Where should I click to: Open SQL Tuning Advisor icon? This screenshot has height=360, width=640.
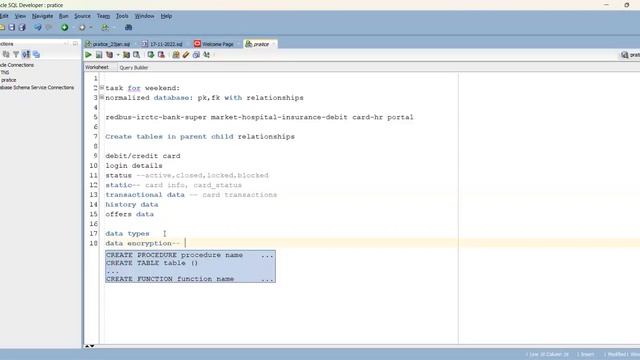[136, 55]
